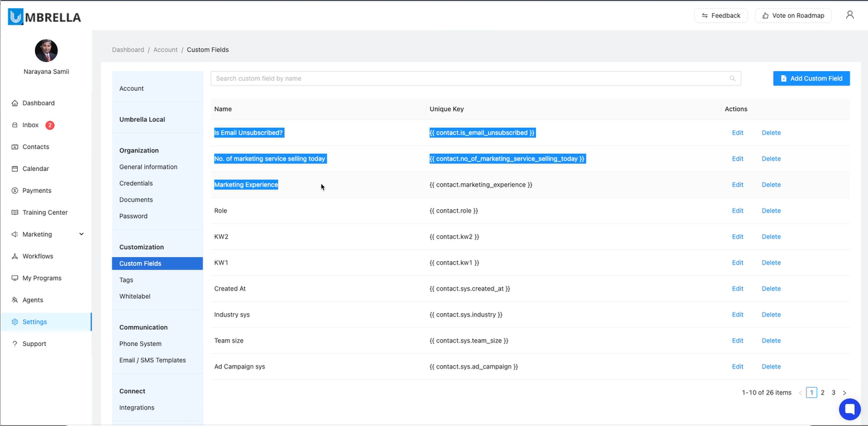Open the Inbox unread badge 2
The height and width of the screenshot is (426, 868).
point(50,125)
